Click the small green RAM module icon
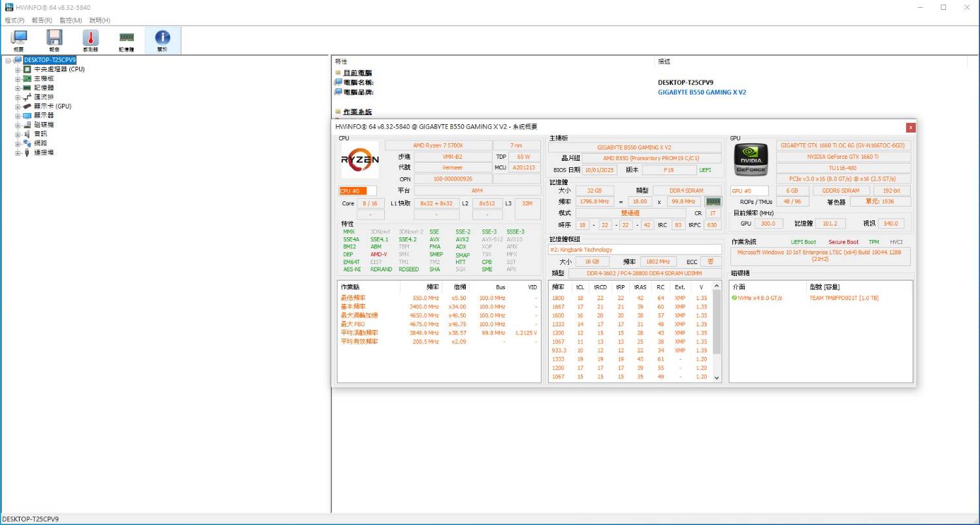 (x=713, y=202)
